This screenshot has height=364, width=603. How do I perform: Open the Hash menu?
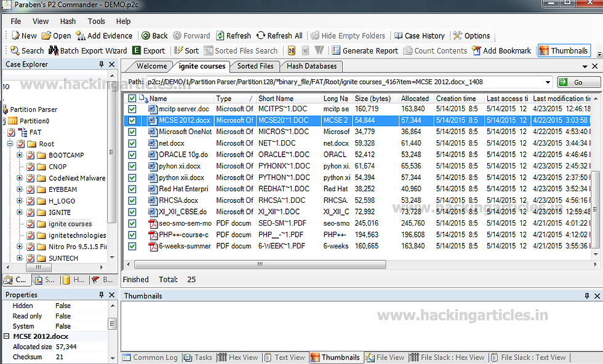[x=68, y=21]
